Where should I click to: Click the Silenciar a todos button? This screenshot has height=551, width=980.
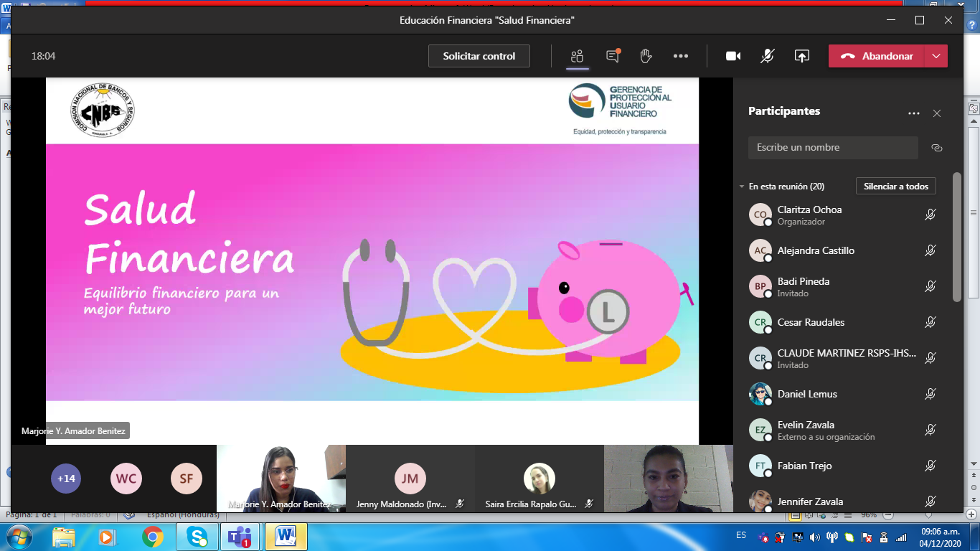pyautogui.click(x=896, y=187)
